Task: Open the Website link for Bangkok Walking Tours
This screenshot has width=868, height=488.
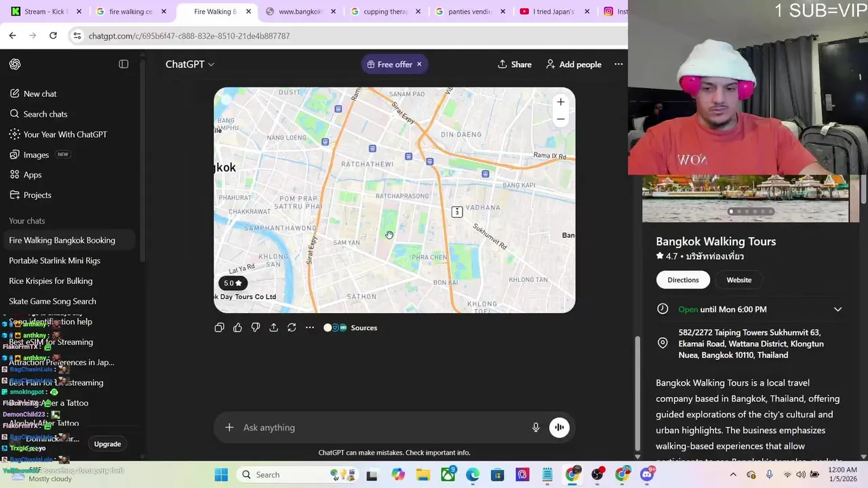Action: (739, 280)
